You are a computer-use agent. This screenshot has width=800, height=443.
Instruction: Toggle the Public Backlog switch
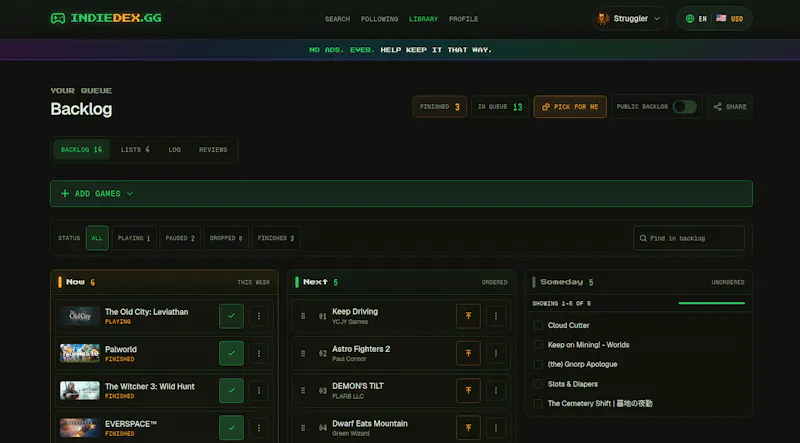click(x=684, y=107)
